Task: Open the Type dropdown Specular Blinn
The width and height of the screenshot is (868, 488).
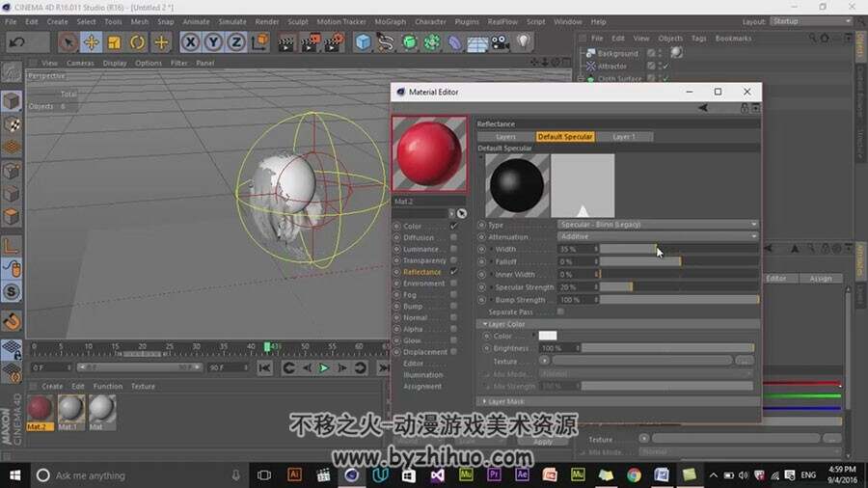Action: pos(658,225)
